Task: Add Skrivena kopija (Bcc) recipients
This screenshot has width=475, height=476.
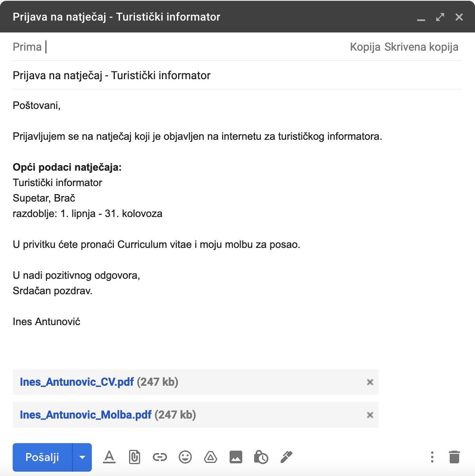Action: pos(421,47)
